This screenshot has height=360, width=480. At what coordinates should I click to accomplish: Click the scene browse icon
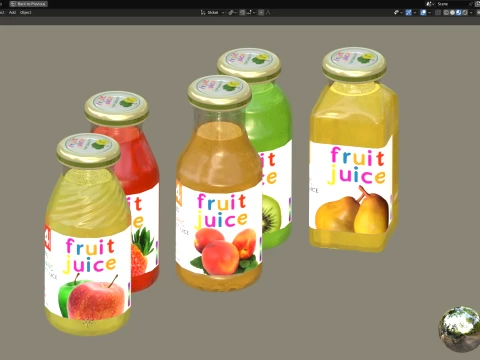click(x=431, y=4)
